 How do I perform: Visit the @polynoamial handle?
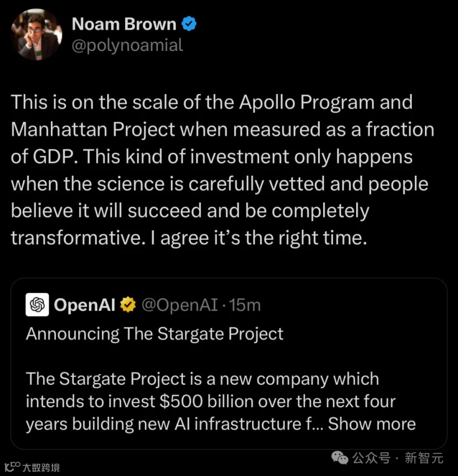pos(127,45)
